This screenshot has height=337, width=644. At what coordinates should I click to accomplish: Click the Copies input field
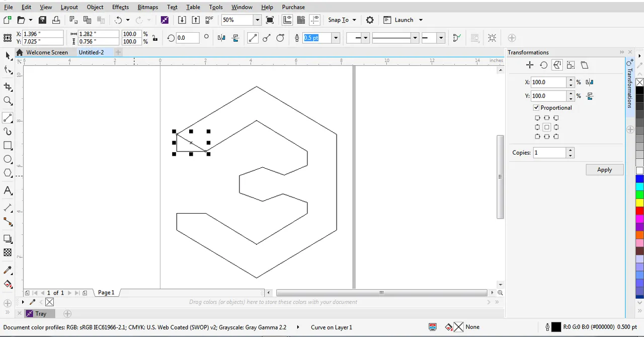click(549, 153)
